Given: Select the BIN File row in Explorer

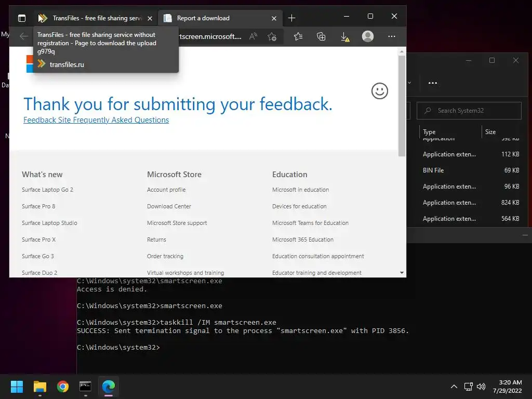Looking at the screenshot, I should [468, 170].
